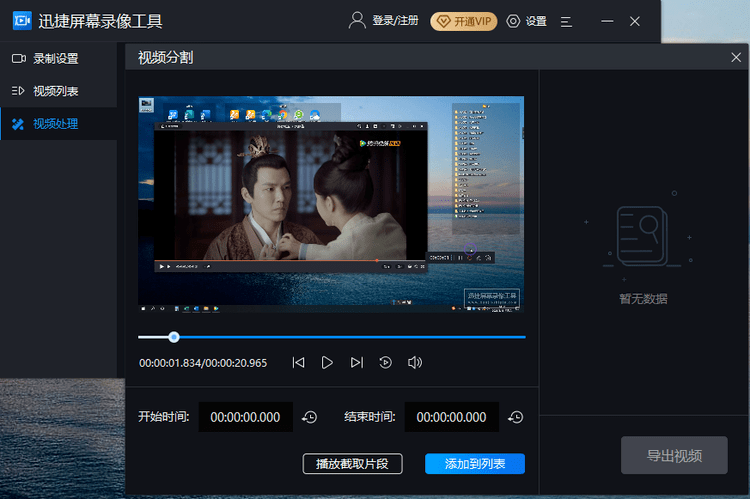Open the hamburger menu icon in title bar

tap(566, 22)
